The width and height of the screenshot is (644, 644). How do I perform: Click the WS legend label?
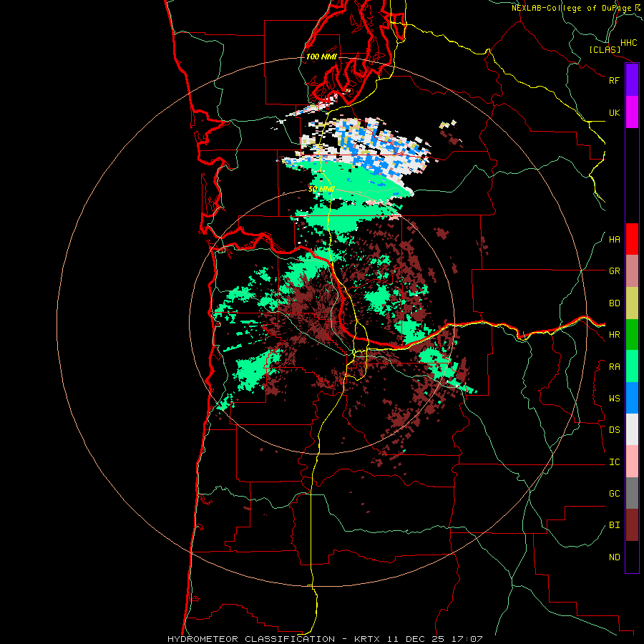point(614,399)
